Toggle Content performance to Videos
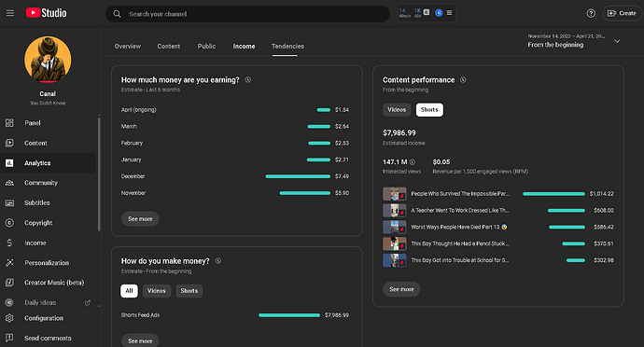Viewport: 644px width, 347px height. 397,110
